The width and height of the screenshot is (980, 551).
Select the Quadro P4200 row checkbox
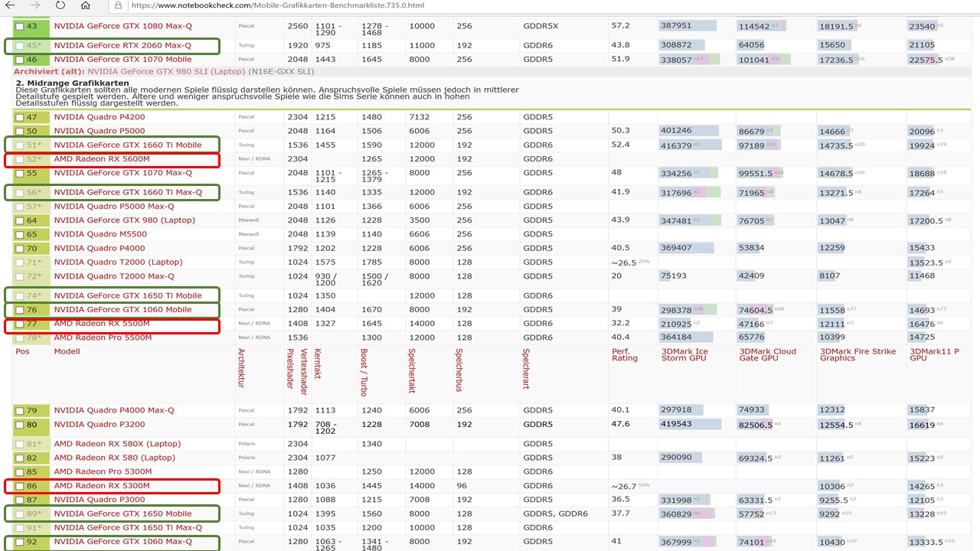pyautogui.click(x=20, y=118)
